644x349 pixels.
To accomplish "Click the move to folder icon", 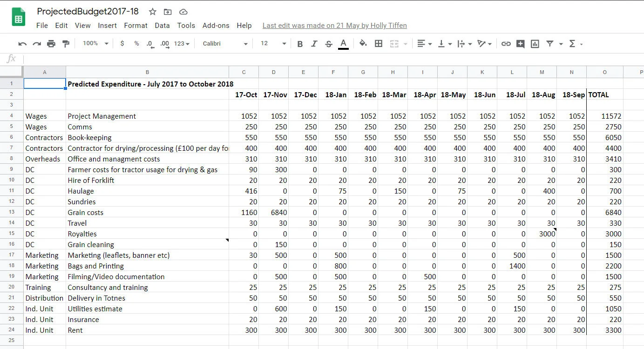I will 168,12.
